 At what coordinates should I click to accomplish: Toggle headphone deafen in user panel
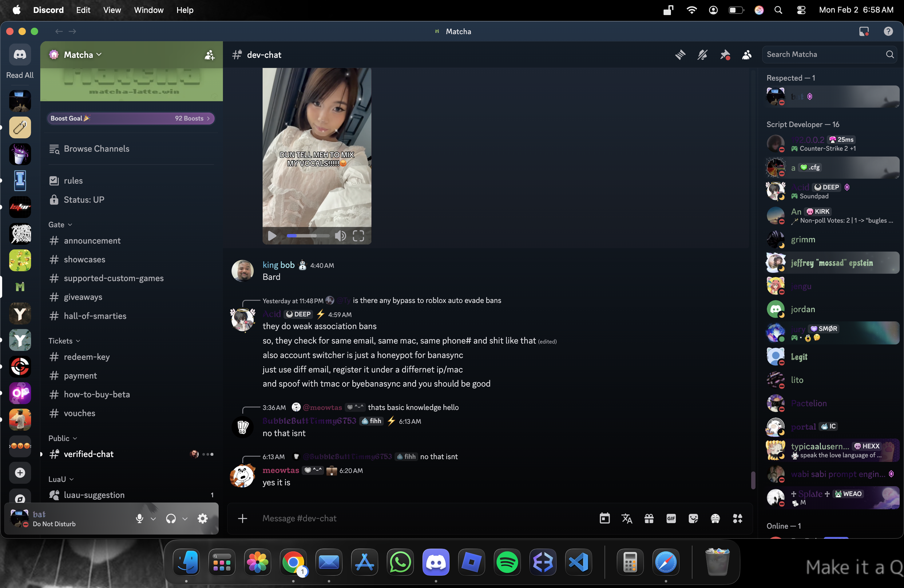pos(171,518)
